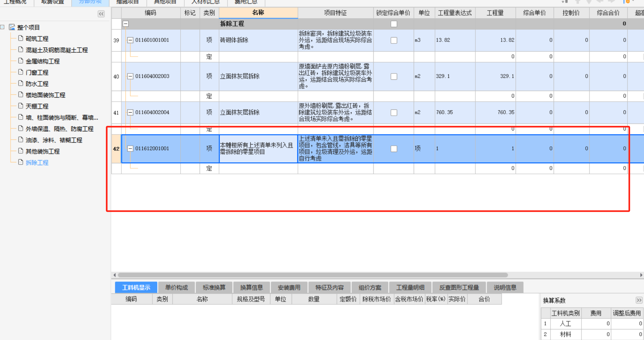
Task: Collapse item 011601001001 row
Action: tap(130, 40)
